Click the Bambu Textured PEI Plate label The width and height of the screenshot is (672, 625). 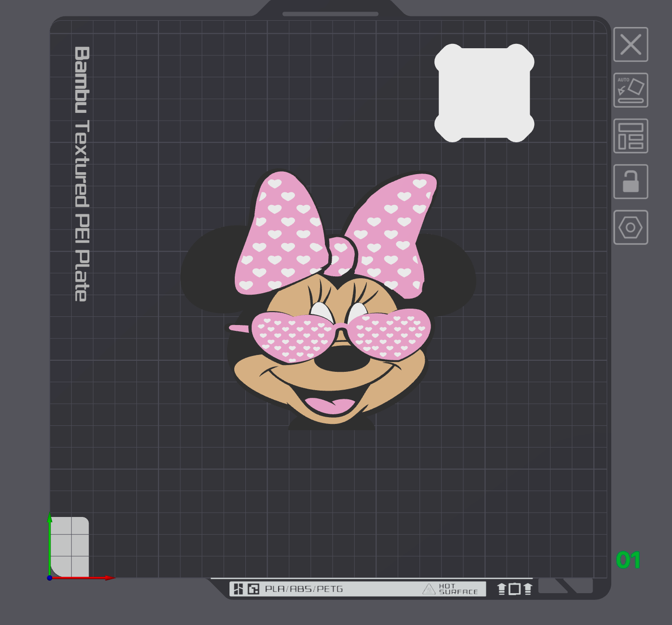pos(81,176)
